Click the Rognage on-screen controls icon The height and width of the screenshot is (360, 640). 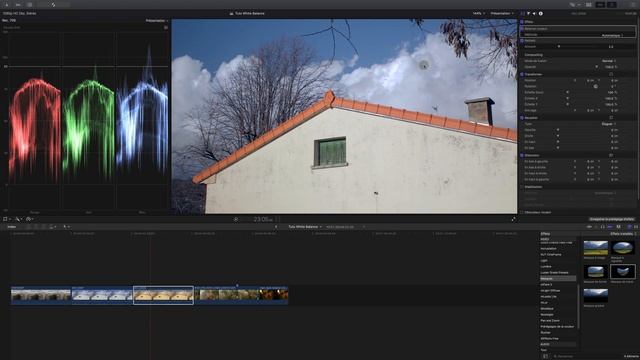(611, 118)
